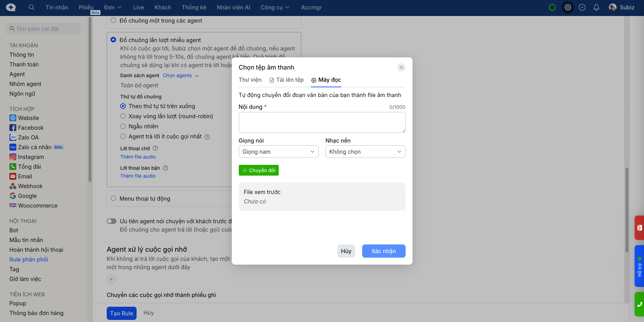Switch to the Tải lên tệp tab
Viewport: 644px width, 322px height.
287,80
